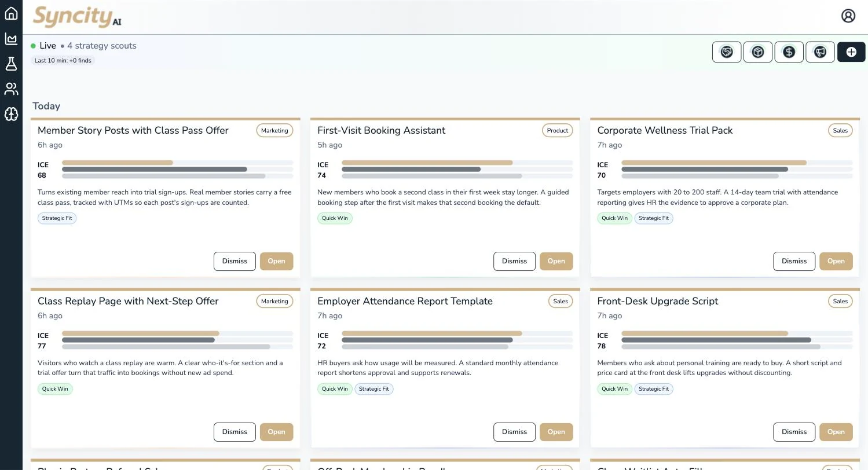Click '4 strategy scouts' text
Image resolution: width=868 pixels, height=470 pixels.
tap(102, 46)
